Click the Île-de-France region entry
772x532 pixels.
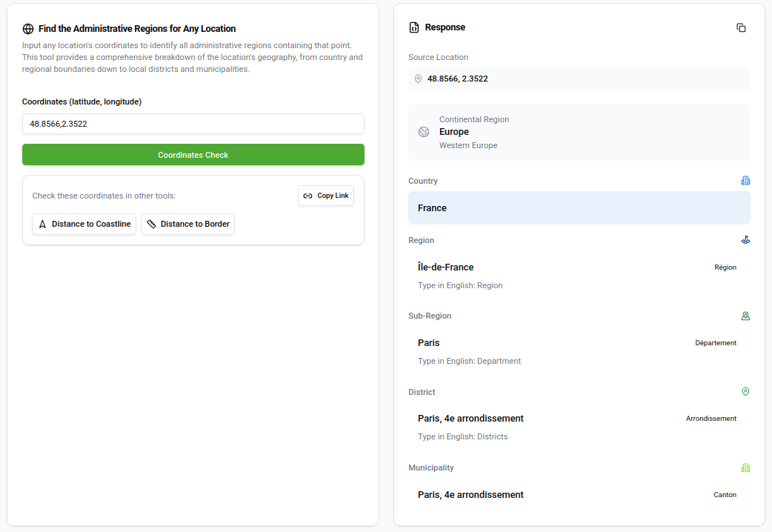(x=579, y=275)
